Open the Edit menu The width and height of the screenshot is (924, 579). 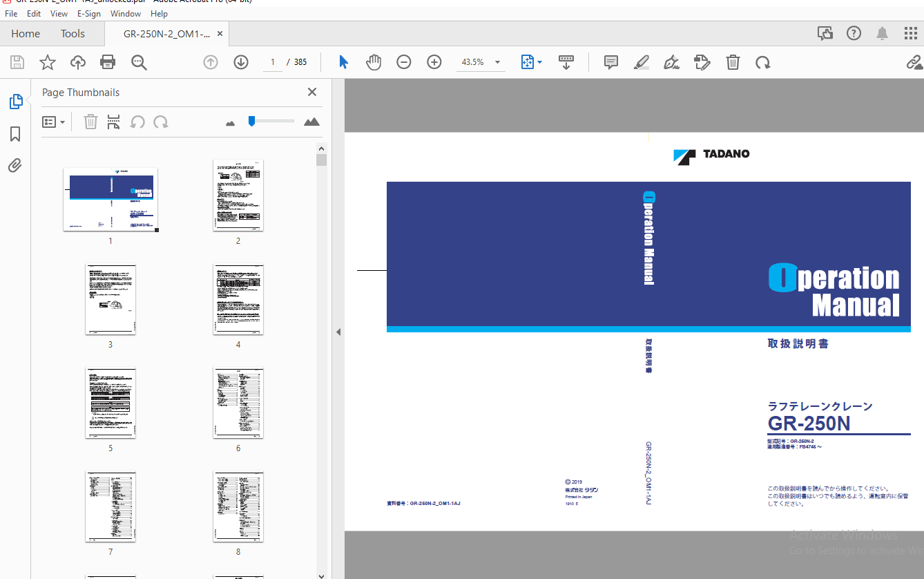coord(33,14)
